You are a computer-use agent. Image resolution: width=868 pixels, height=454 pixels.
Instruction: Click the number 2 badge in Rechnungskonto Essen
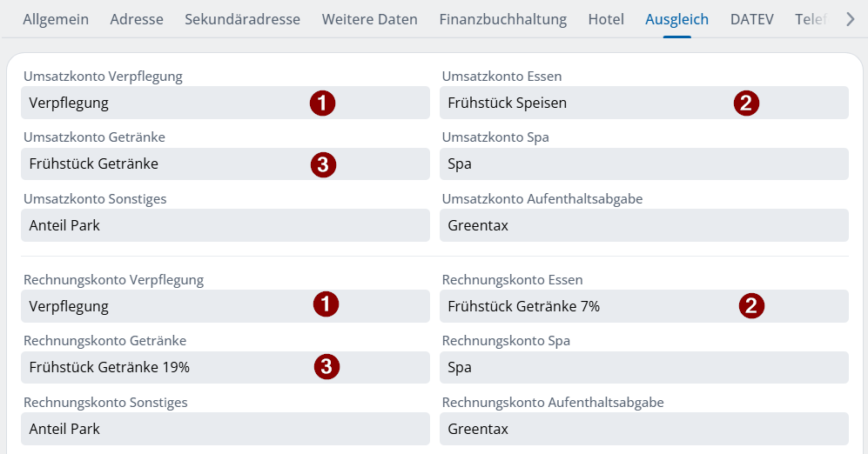point(752,305)
